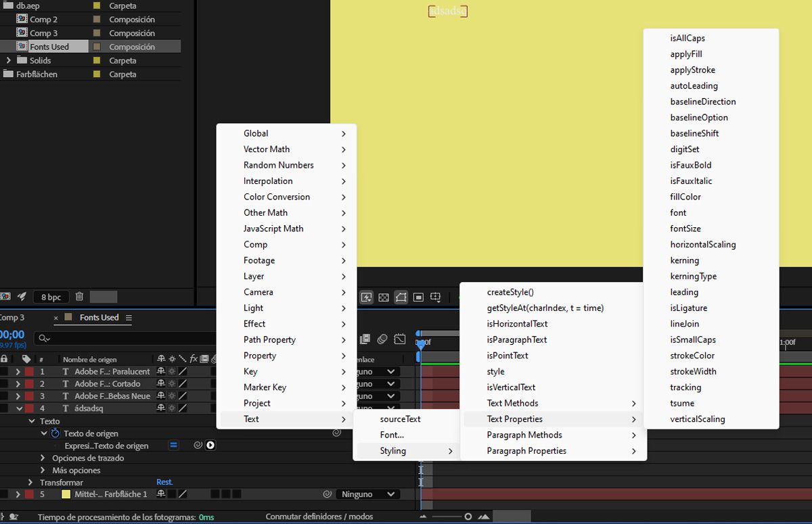Click the expression pick whip icon
The width and height of the screenshot is (812, 524).
pyautogui.click(x=198, y=445)
